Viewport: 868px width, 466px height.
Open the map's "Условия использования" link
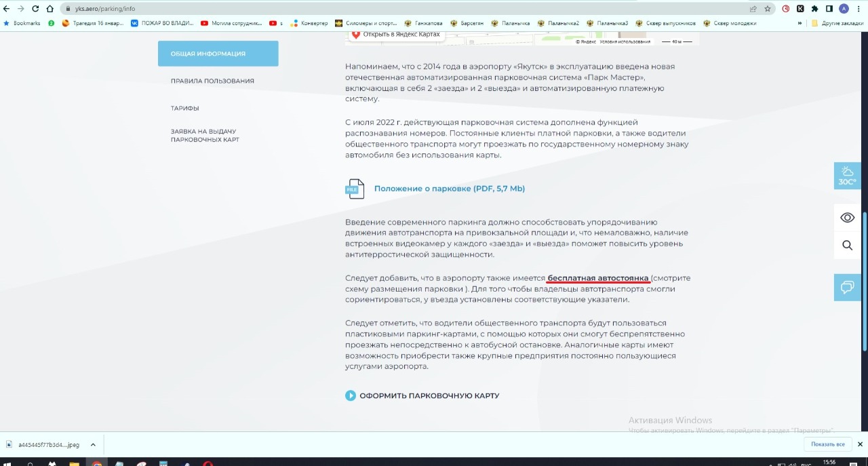tap(625, 41)
